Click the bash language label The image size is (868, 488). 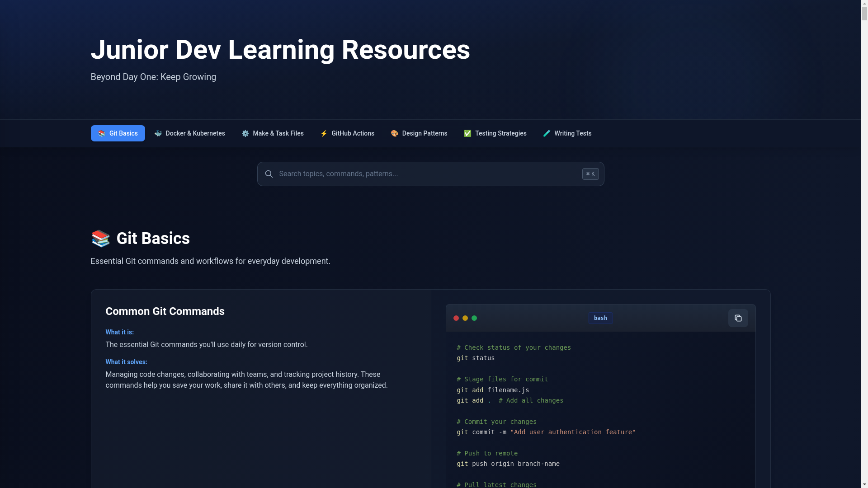click(600, 318)
